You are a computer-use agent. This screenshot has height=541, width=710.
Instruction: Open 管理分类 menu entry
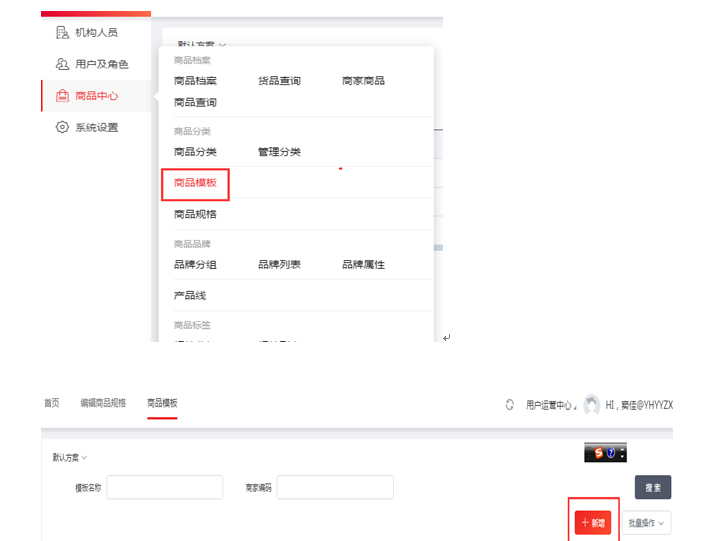(x=279, y=152)
